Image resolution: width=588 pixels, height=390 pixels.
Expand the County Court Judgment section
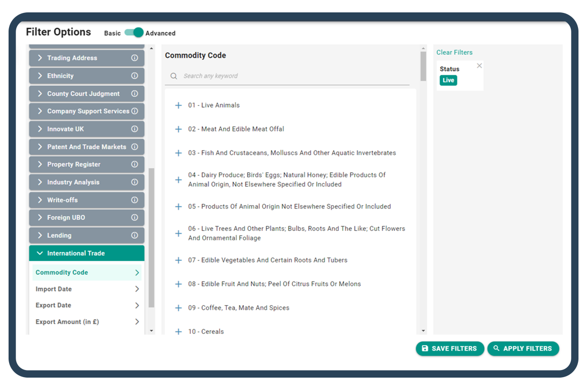[87, 94]
